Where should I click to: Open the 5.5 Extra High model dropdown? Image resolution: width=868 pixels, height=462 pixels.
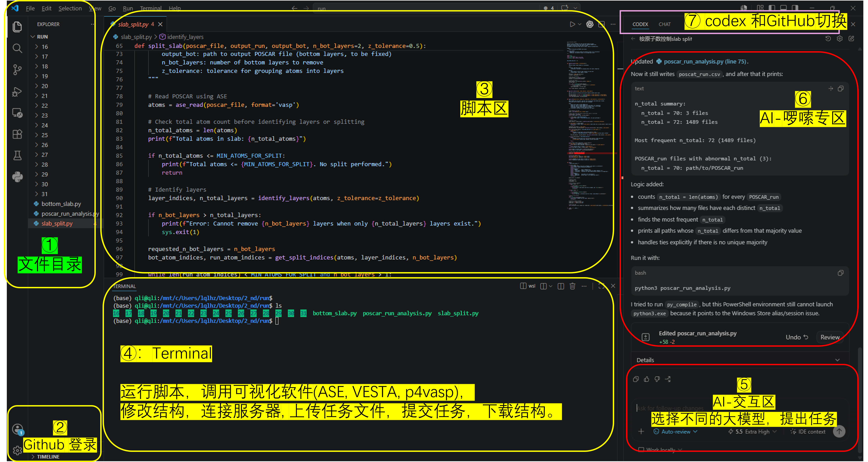tap(752, 432)
